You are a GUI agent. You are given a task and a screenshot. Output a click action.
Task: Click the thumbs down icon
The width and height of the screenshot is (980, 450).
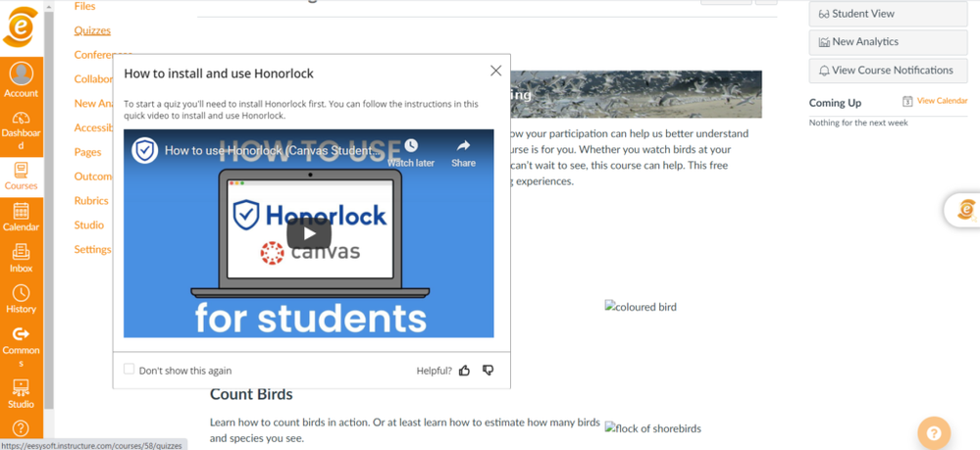[488, 371]
